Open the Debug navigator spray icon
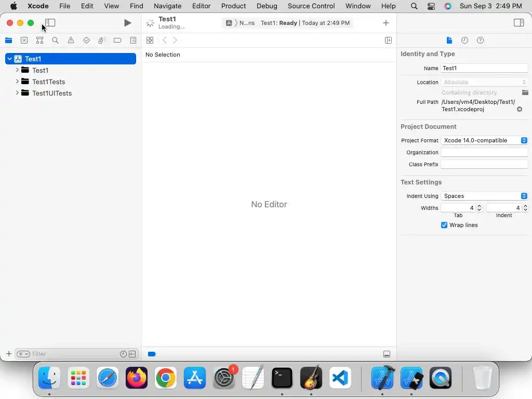The height and width of the screenshot is (399, 532). click(102, 41)
